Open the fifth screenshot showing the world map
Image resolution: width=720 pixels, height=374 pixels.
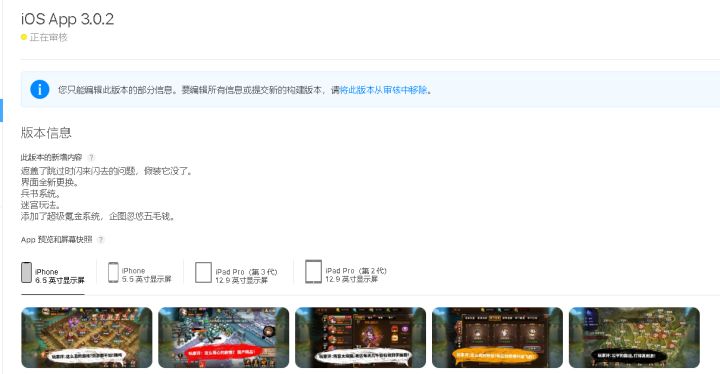(634, 337)
